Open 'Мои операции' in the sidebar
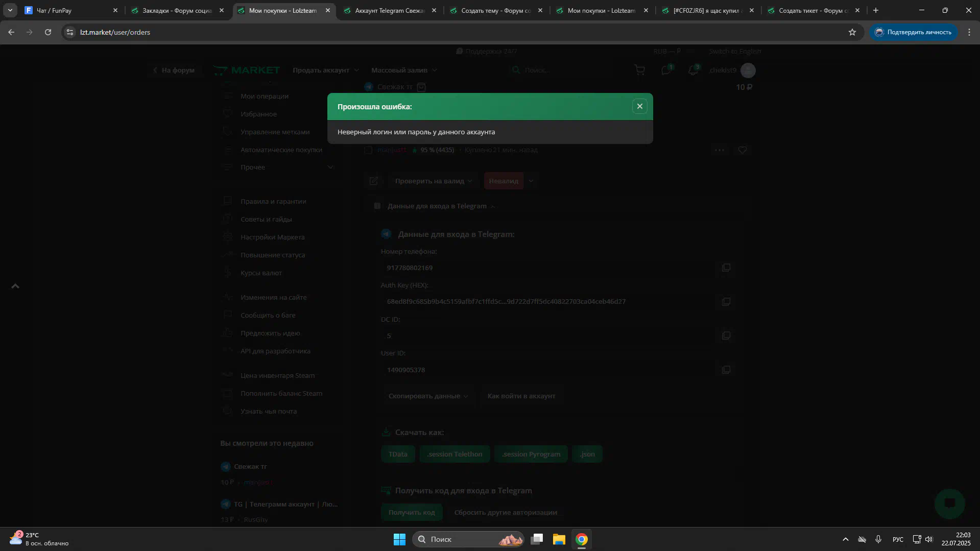 coord(265,96)
